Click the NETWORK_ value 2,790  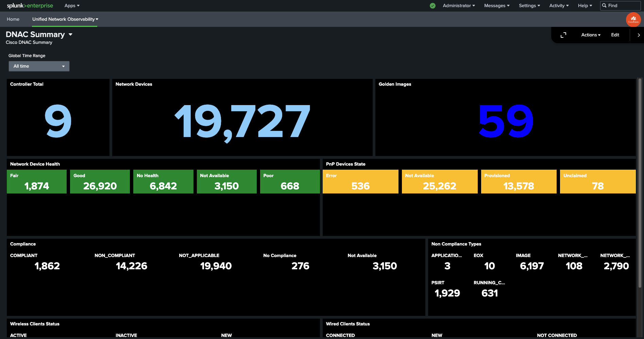click(x=616, y=266)
